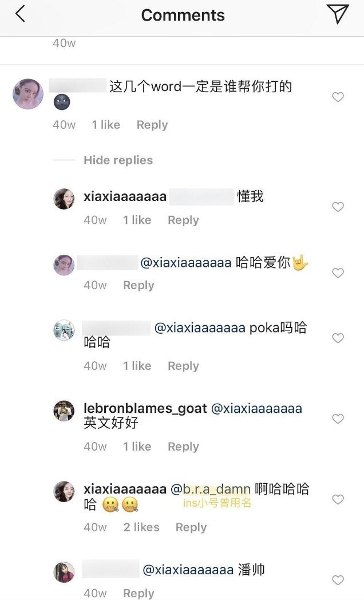Reply to lebronblames_goat's 英文好好 comment
The image size is (364, 600).
pos(183,447)
